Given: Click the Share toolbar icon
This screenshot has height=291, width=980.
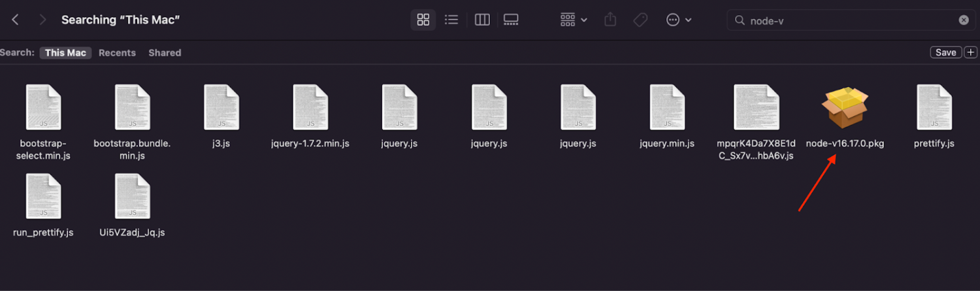Looking at the screenshot, I should [x=610, y=20].
